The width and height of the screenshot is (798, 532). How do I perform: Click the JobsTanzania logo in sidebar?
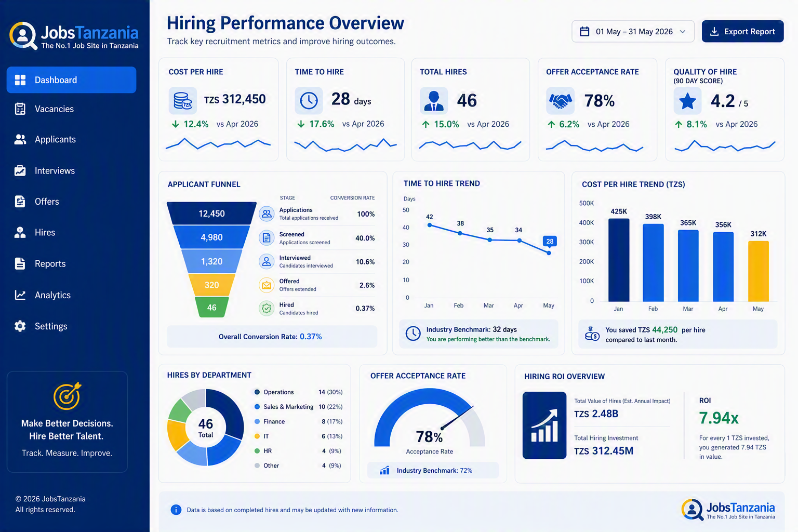[x=74, y=36]
